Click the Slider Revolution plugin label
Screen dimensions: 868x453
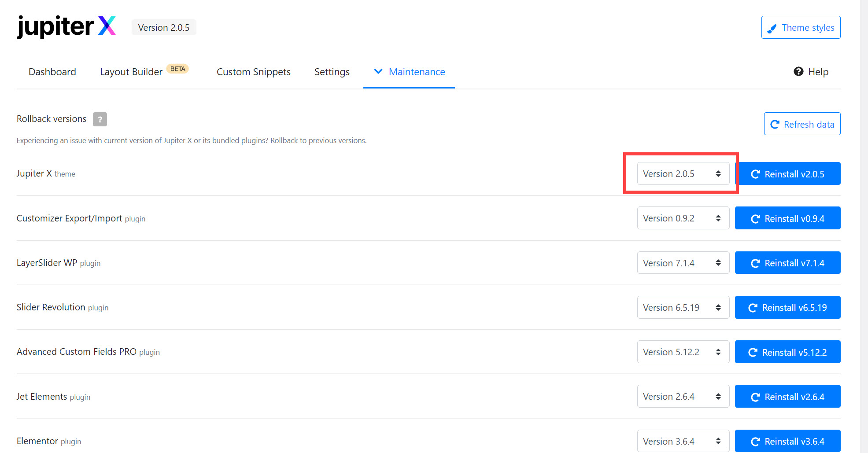(63, 307)
